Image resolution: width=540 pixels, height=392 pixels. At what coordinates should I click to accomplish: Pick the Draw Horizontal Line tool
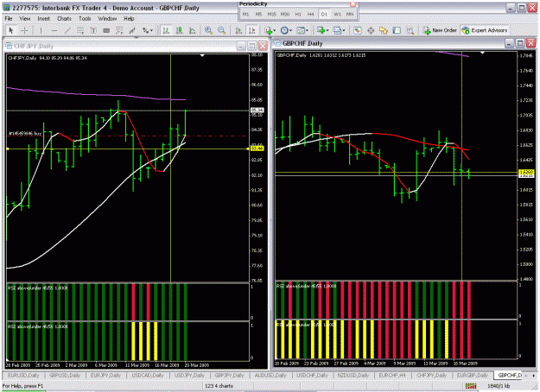click(x=54, y=30)
